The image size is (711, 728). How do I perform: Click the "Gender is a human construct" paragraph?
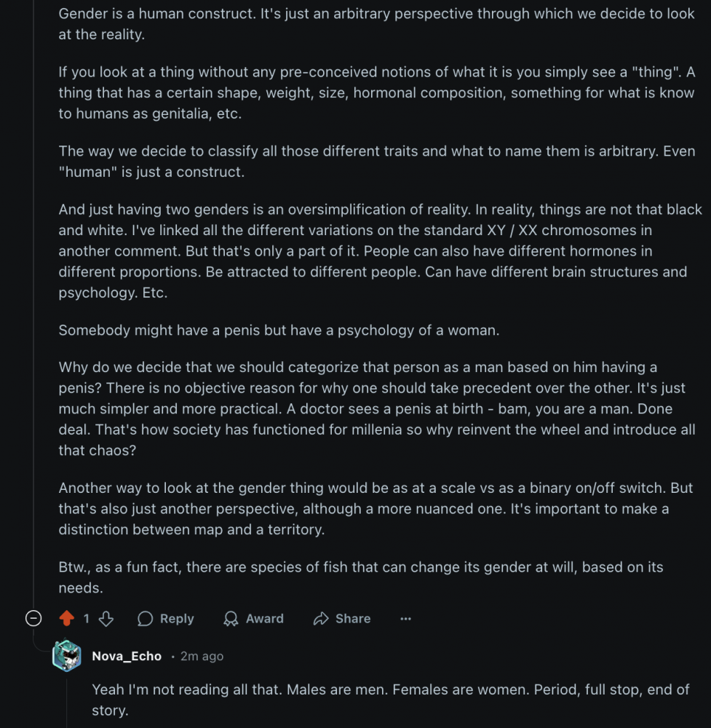376,24
